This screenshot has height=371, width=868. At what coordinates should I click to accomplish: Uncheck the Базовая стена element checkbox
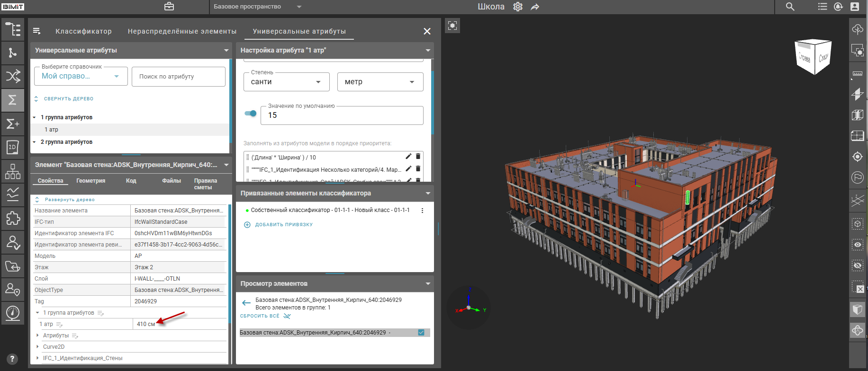coord(421,333)
